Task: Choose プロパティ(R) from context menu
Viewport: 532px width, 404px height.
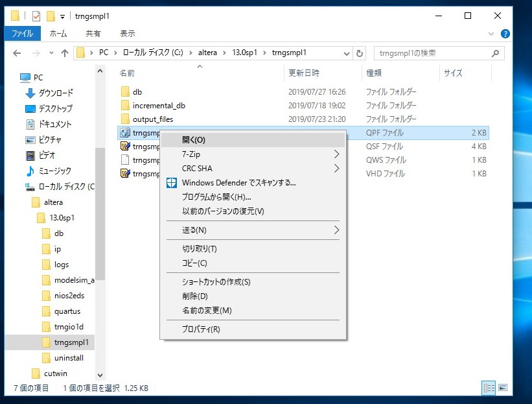Action: click(253, 329)
